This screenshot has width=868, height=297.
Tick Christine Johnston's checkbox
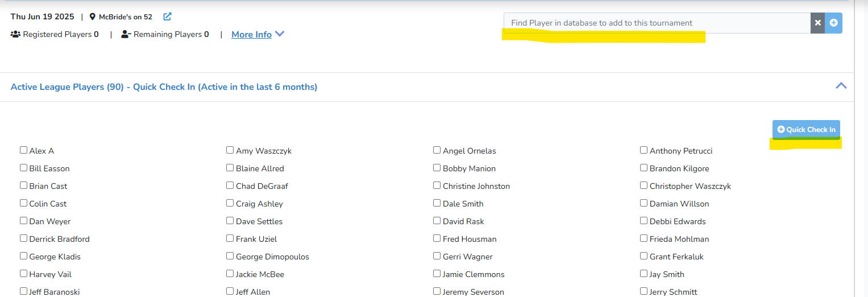[x=437, y=185]
